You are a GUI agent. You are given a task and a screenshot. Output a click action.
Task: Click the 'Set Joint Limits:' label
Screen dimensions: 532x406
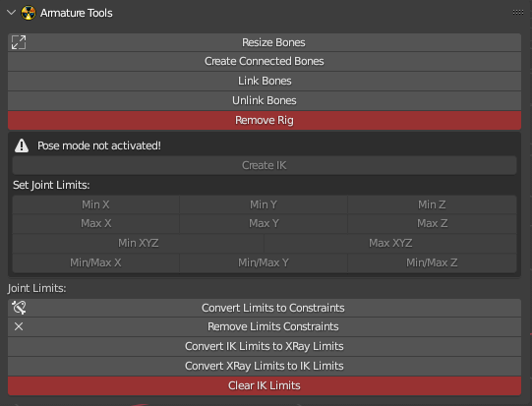(51, 185)
